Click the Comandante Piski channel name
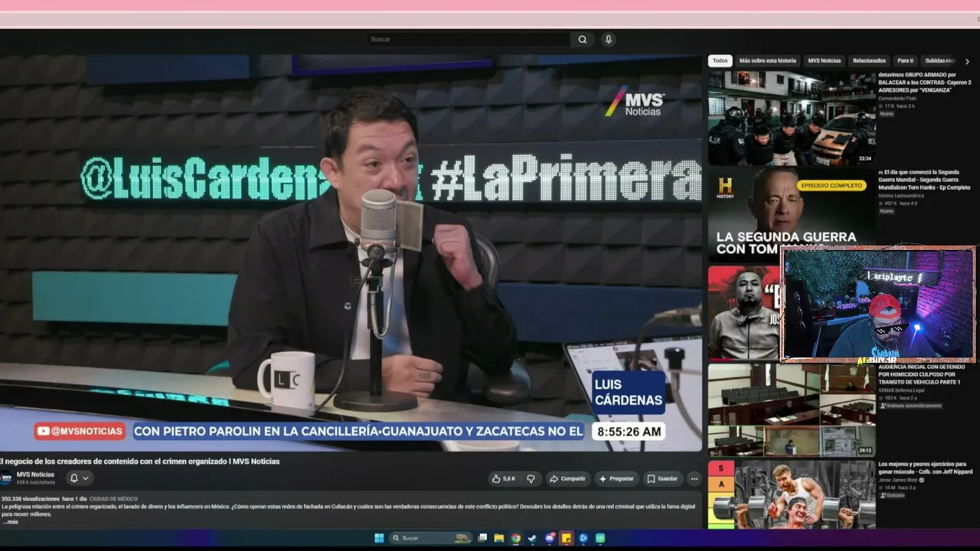980x551 pixels. pyautogui.click(x=897, y=98)
